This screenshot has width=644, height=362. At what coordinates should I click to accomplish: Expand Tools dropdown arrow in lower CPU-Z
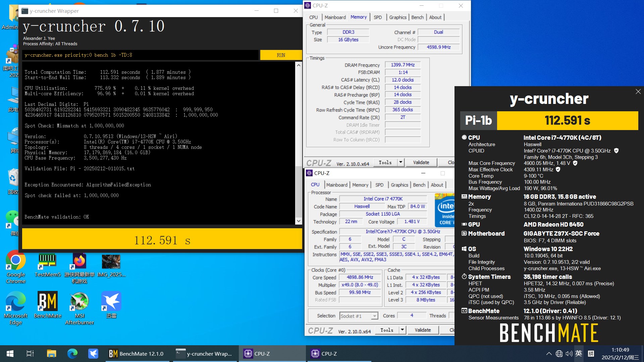(x=402, y=330)
